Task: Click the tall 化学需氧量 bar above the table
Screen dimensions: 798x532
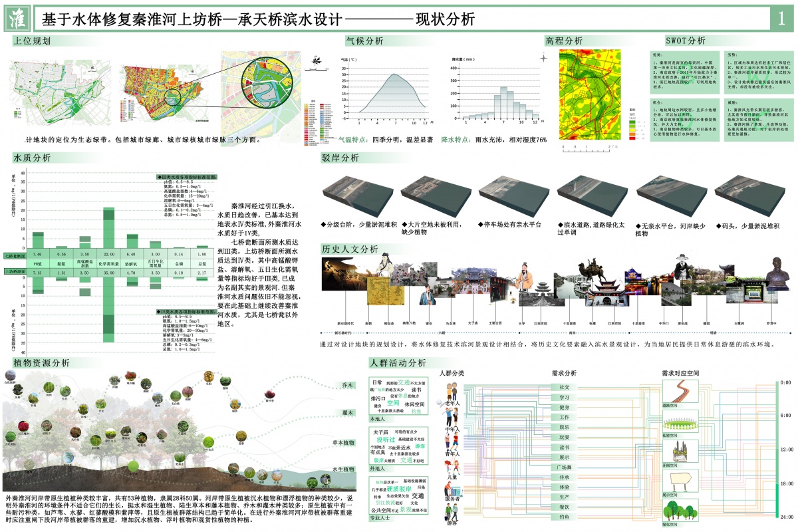Action: (108, 229)
